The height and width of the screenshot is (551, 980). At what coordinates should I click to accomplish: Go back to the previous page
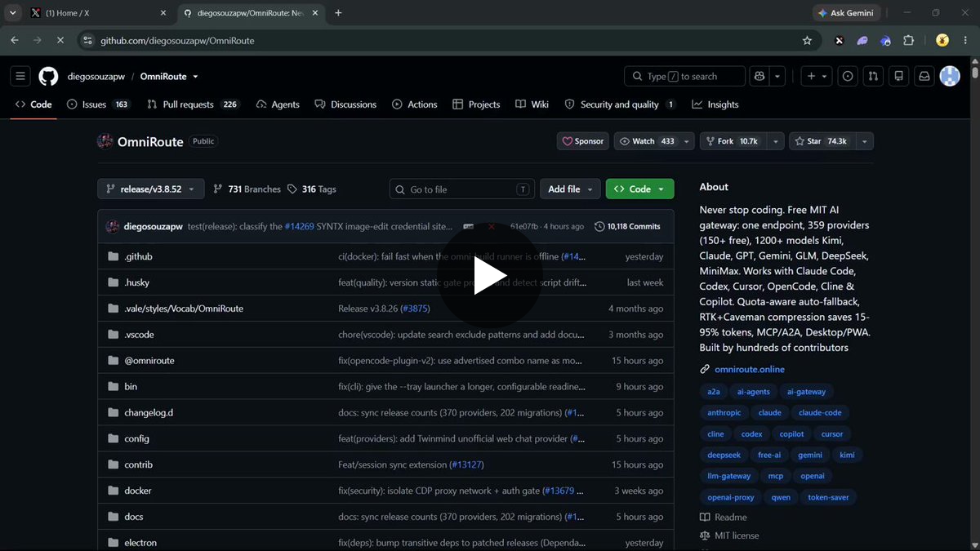(x=15, y=40)
